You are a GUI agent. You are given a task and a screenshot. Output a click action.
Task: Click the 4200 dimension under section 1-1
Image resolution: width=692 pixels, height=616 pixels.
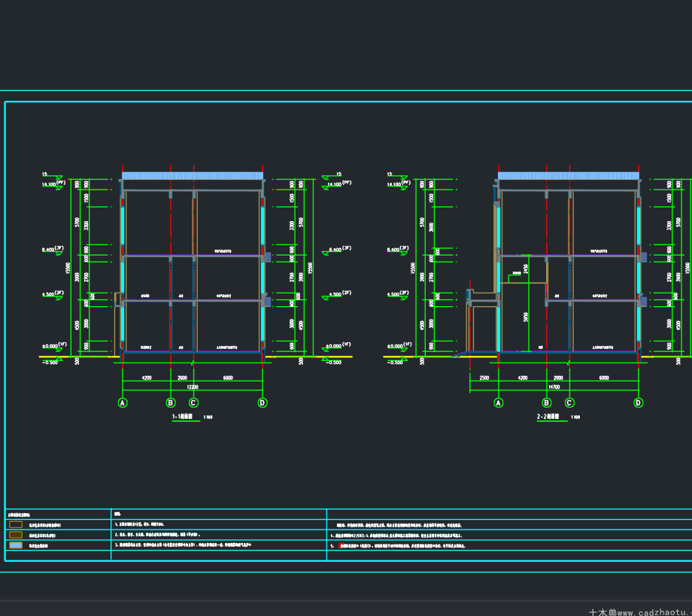click(x=147, y=378)
